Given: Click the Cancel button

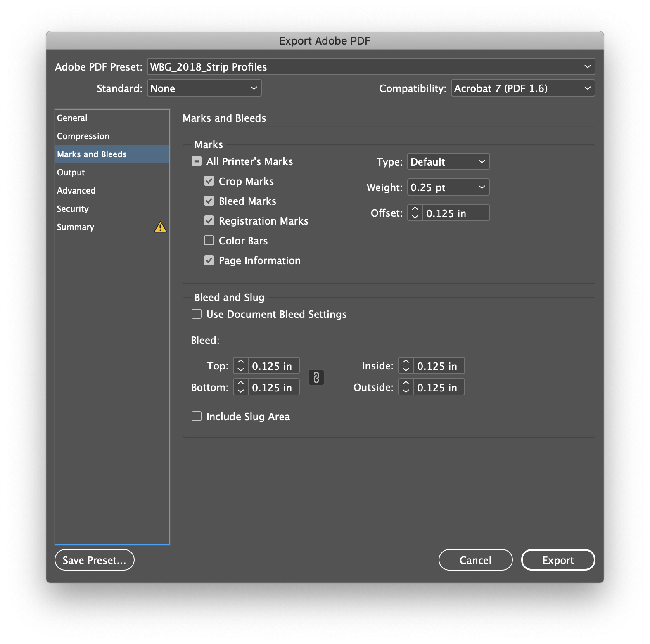Looking at the screenshot, I should point(475,560).
